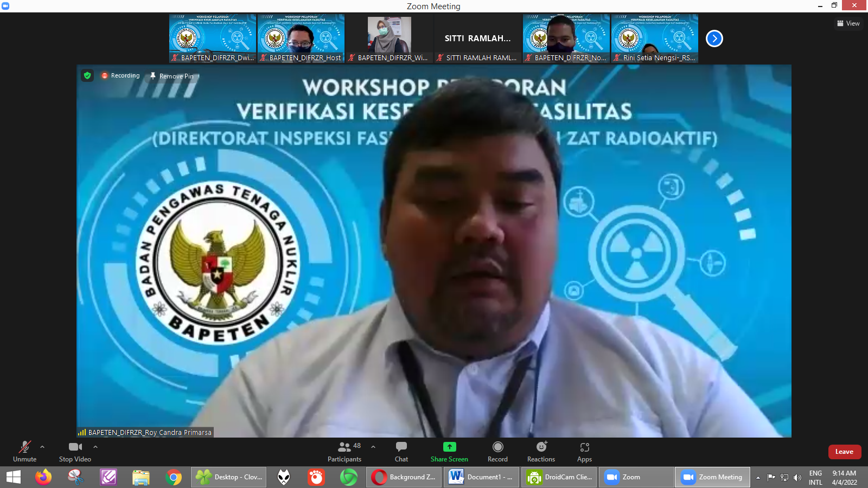Click speaker name label Roy Candra Primarsa
The width and height of the screenshot is (868, 488).
[145, 432]
